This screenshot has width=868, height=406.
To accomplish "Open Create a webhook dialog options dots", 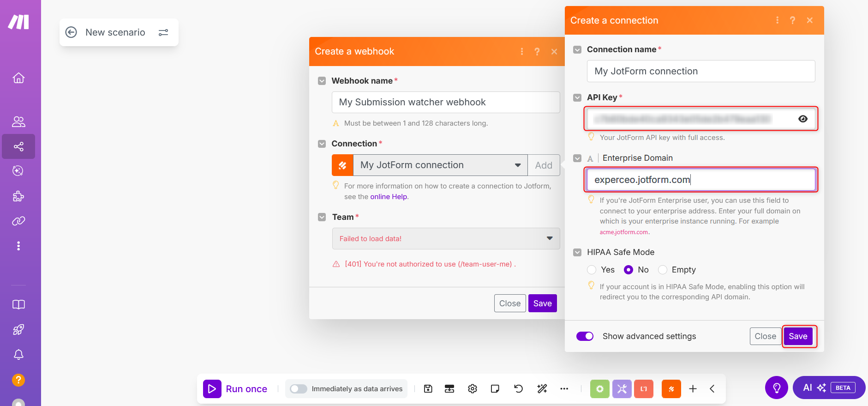I will tap(522, 52).
